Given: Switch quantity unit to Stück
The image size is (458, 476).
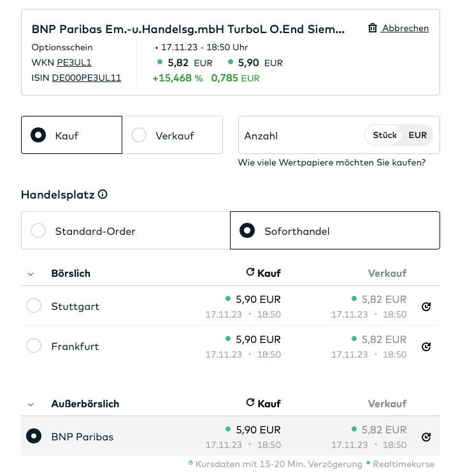Looking at the screenshot, I should point(385,135).
